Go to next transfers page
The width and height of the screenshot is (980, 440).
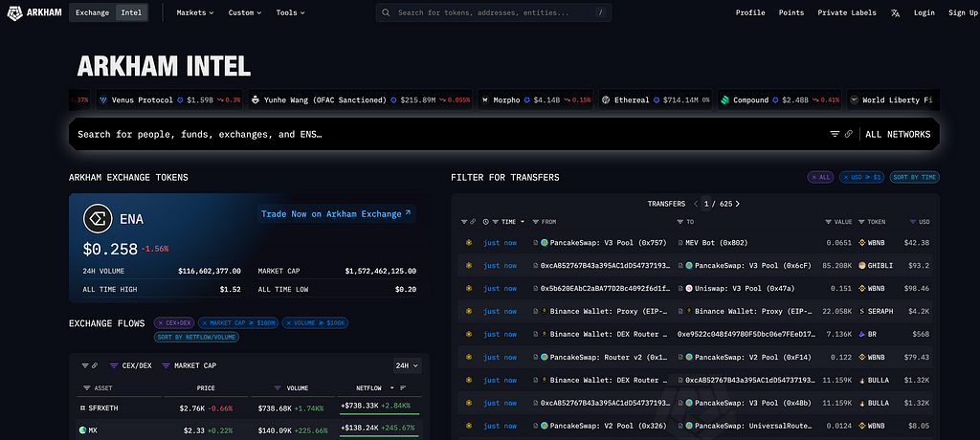[x=738, y=204]
